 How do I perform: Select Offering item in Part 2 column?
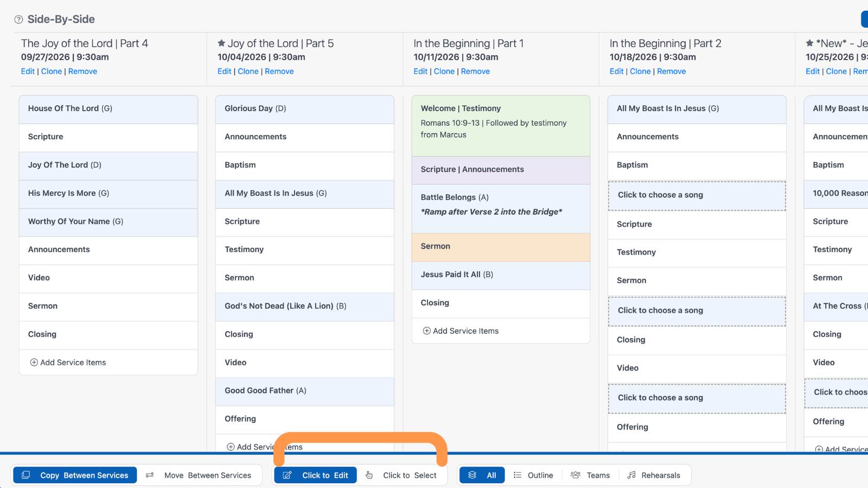[x=697, y=428]
